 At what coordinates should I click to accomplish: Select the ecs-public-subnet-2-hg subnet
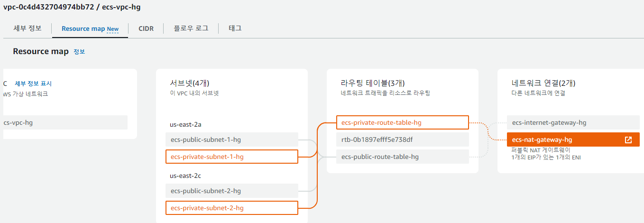pyautogui.click(x=231, y=191)
